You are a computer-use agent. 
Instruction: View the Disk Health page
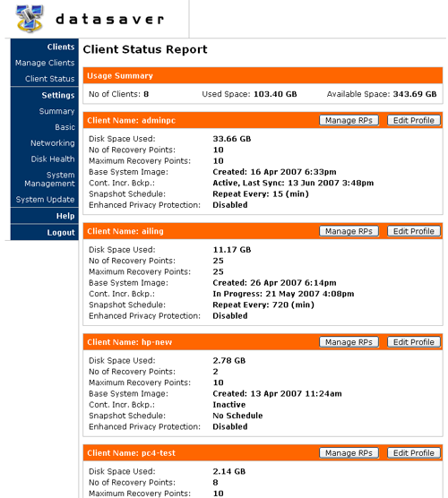[53, 159]
